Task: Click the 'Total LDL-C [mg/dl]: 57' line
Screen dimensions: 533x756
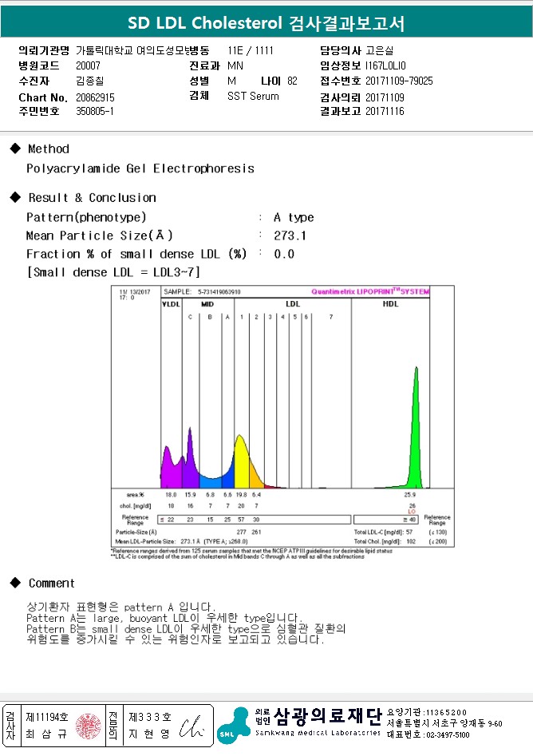Action: point(383,532)
